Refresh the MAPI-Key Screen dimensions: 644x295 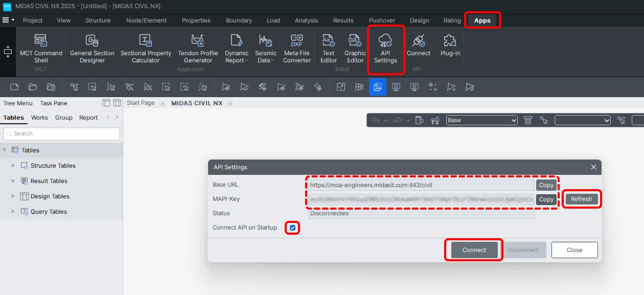click(x=582, y=199)
